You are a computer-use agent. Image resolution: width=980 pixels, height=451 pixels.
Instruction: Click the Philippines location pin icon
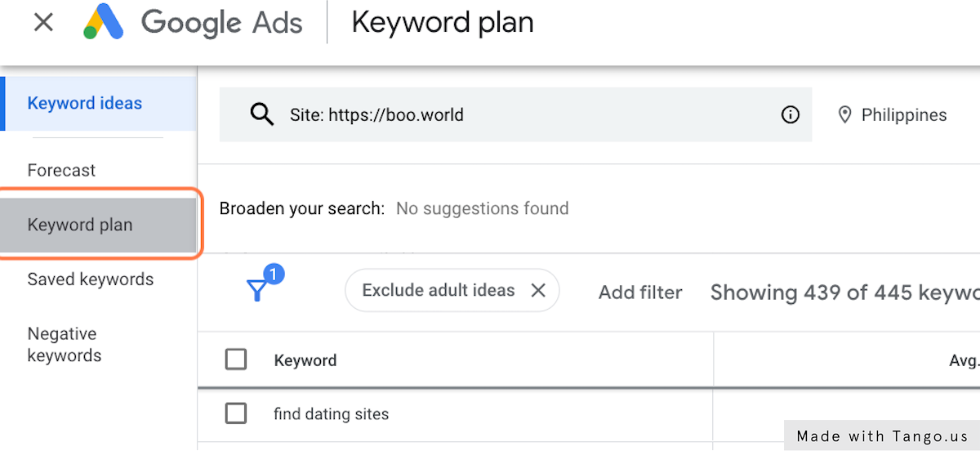pyautogui.click(x=845, y=115)
